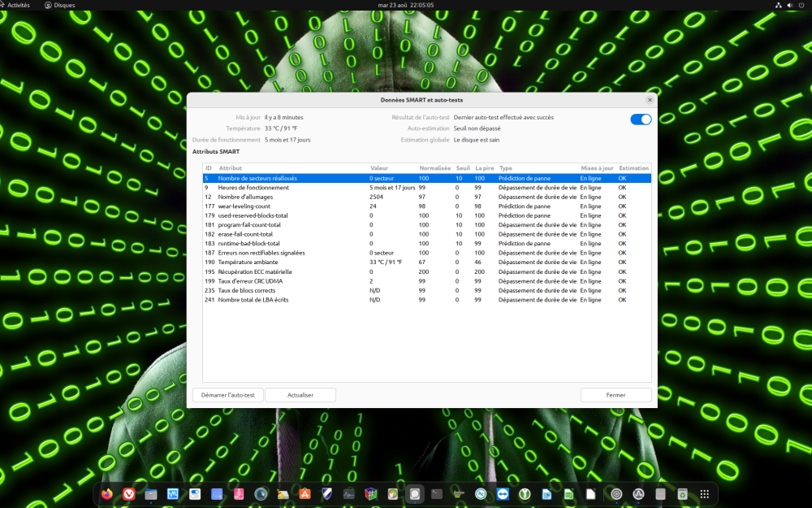Open the Activités overview

19,5
